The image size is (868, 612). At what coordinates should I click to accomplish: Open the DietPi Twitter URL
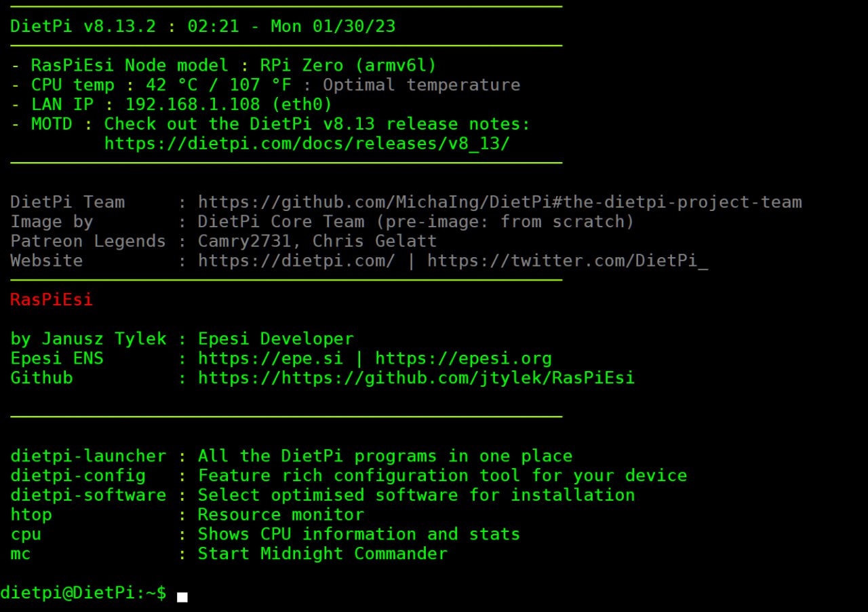coord(568,261)
